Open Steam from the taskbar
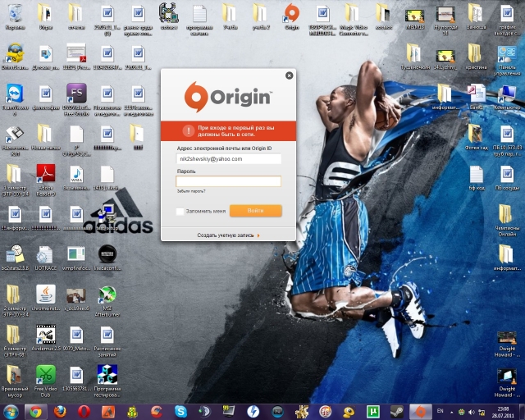This screenshot has width=525, height=420. coord(397,412)
